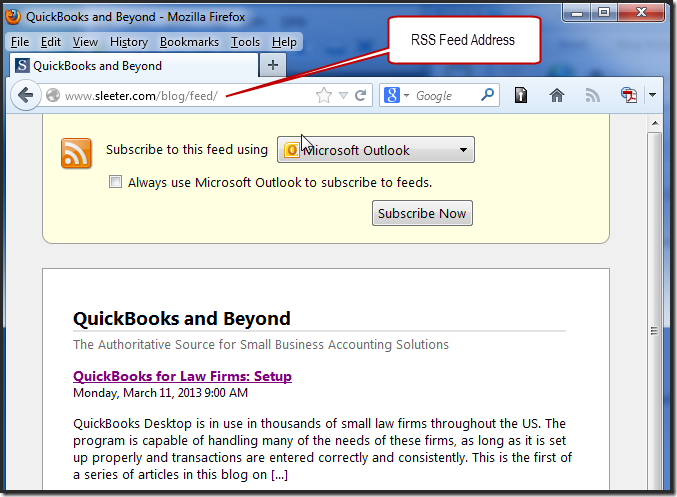Click the vertical scrollbar thumb
Image resolution: width=677 pixels, height=497 pixels.
655,311
